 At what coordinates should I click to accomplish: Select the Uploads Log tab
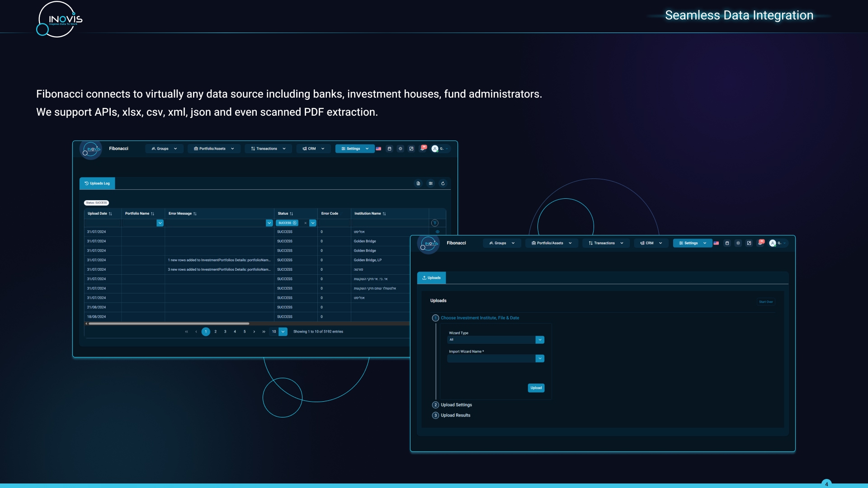click(x=97, y=183)
